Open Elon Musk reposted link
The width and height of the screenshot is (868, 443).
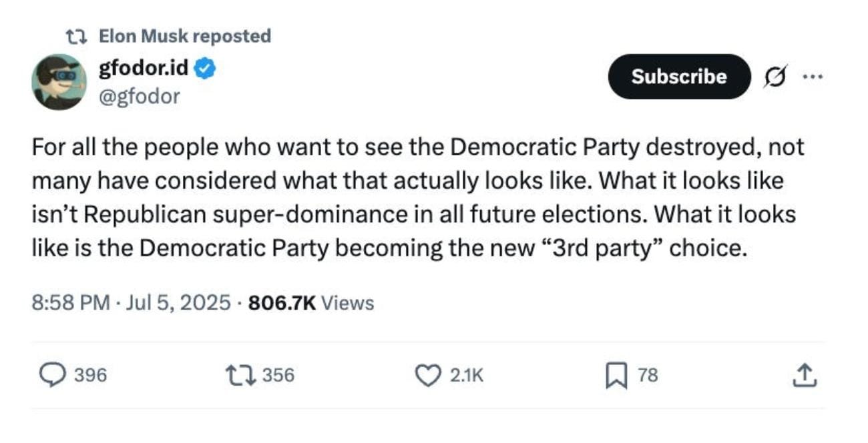(185, 36)
